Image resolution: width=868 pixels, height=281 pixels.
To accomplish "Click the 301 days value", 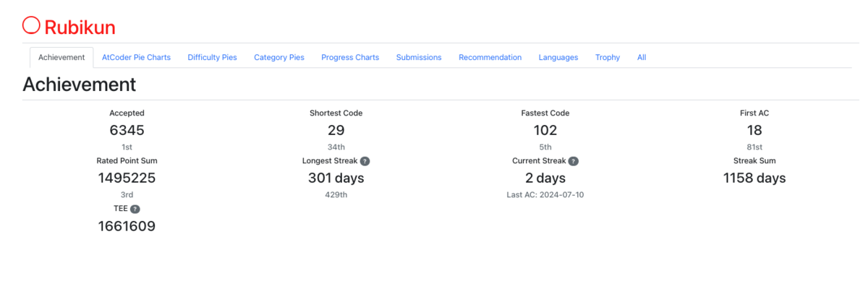I will click(x=336, y=178).
